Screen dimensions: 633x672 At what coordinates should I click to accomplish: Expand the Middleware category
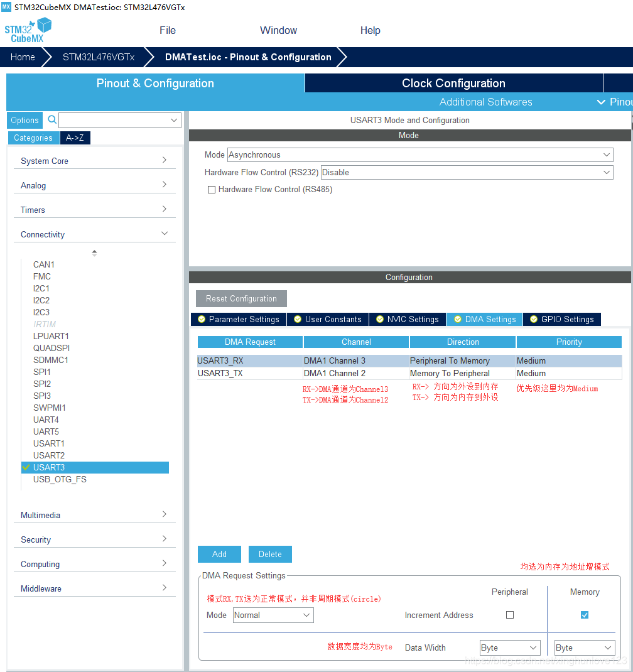pyautogui.click(x=94, y=588)
